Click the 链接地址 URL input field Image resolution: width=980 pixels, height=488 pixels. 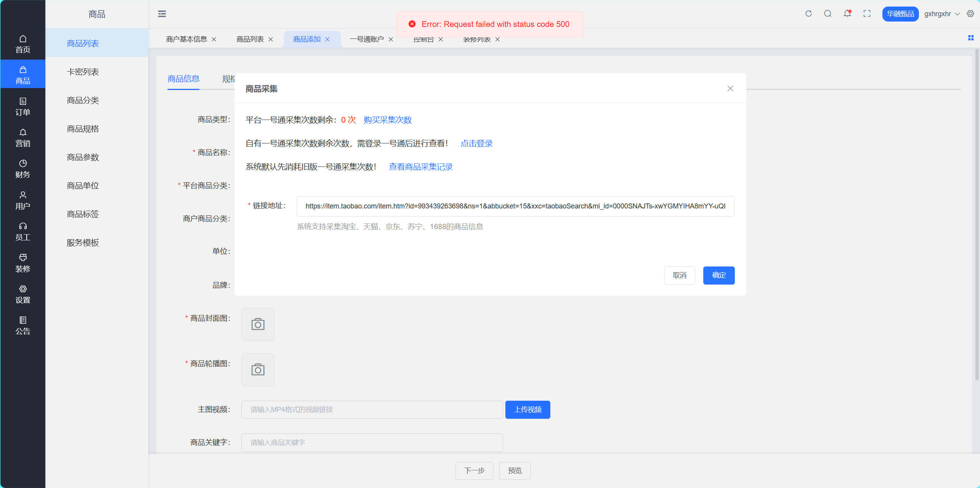[515, 206]
